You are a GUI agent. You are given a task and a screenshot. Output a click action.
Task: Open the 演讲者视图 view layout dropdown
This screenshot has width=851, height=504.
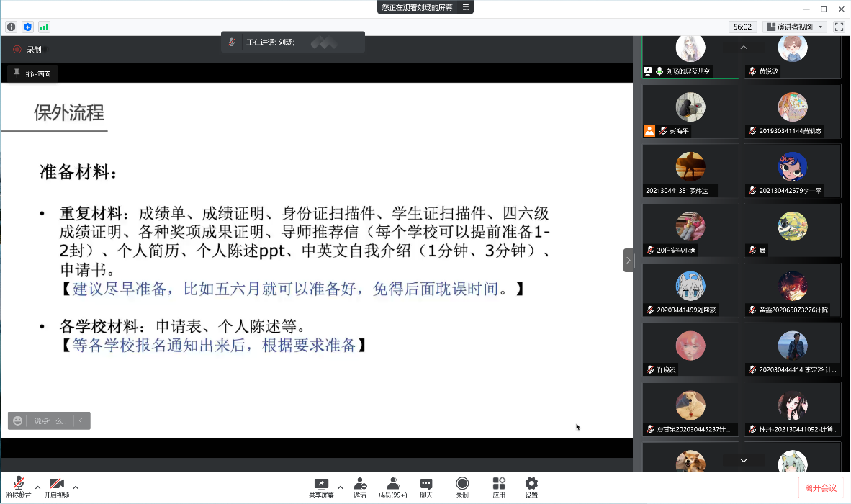tap(795, 27)
